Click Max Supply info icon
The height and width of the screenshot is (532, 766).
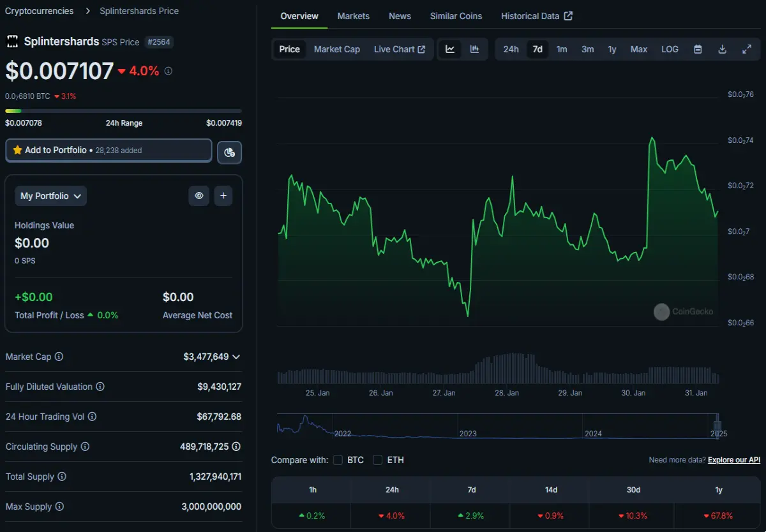(x=59, y=506)
